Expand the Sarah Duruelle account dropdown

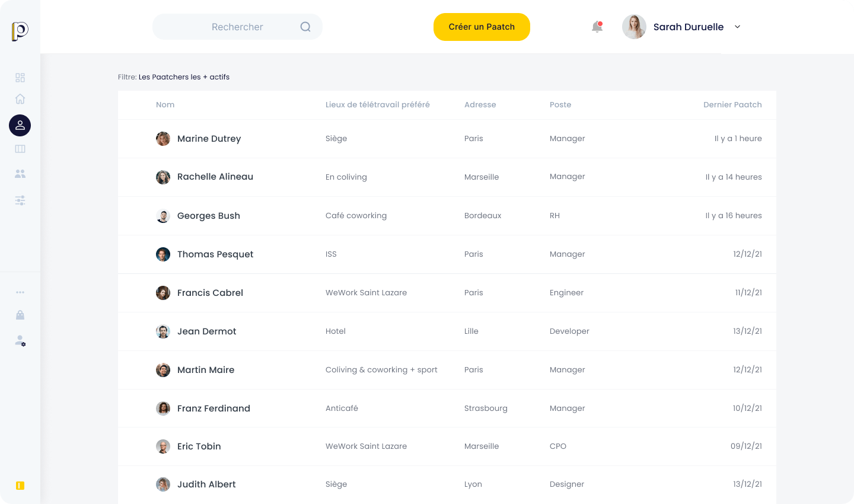coord(738,27)
